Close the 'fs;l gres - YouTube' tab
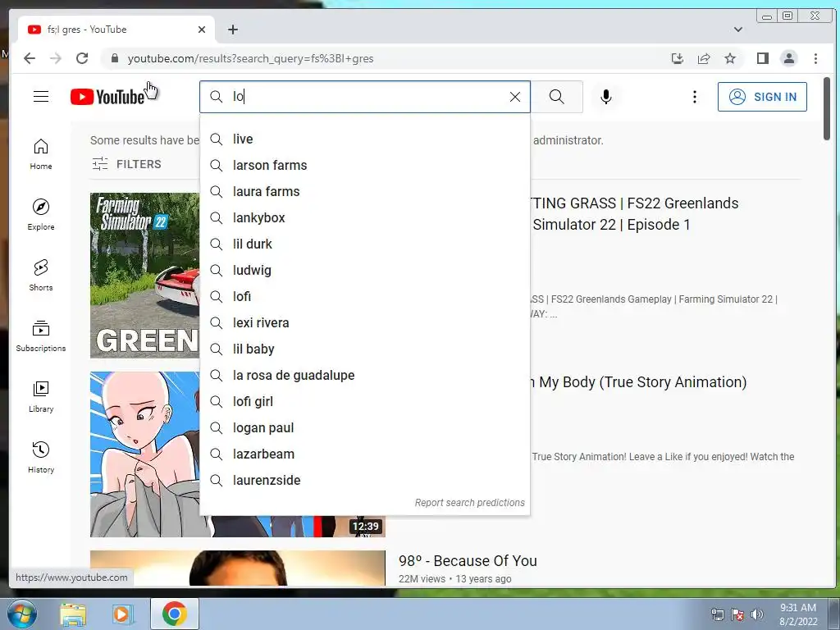This screenshot has height=630, width=840. click(202, 30)
